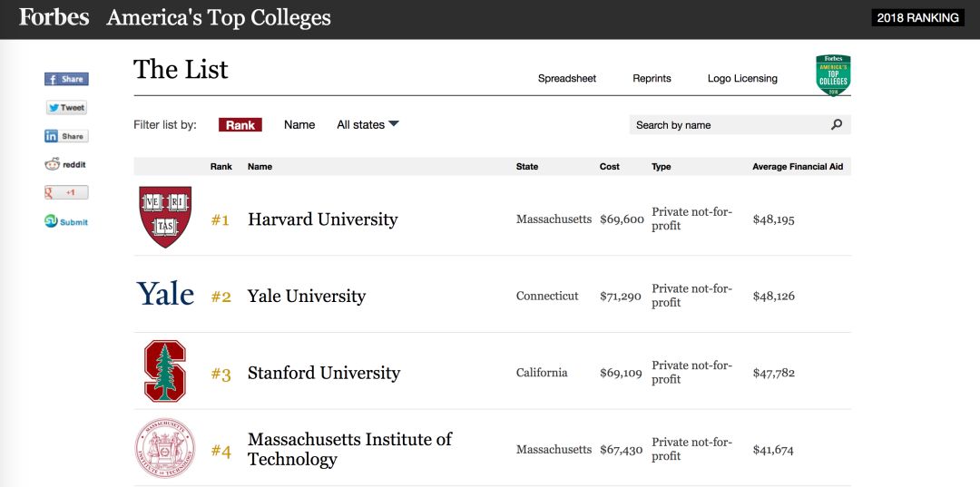Open the Reprints link
The width and height of the screenshot is (980, 487).
pos(652,79)
